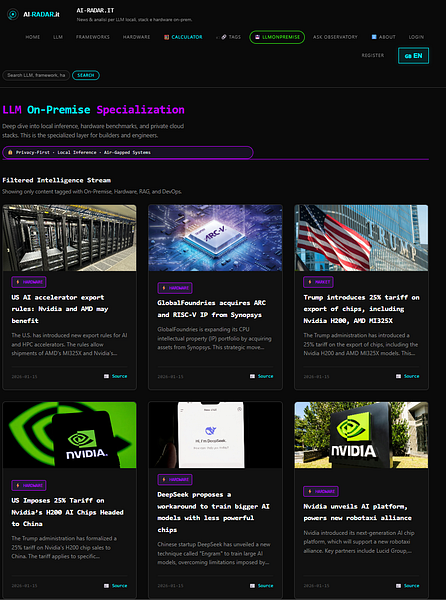The height and width of the screenshot is (600, 446).
Task: Go to FRAMEWORKS section
Action: pos(93,37)
